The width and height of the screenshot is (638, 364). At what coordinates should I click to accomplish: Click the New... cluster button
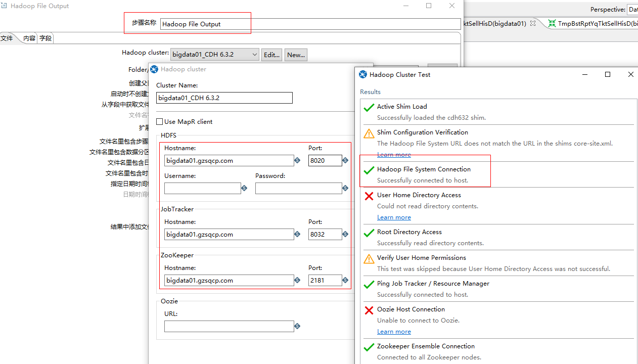[296, 55]
